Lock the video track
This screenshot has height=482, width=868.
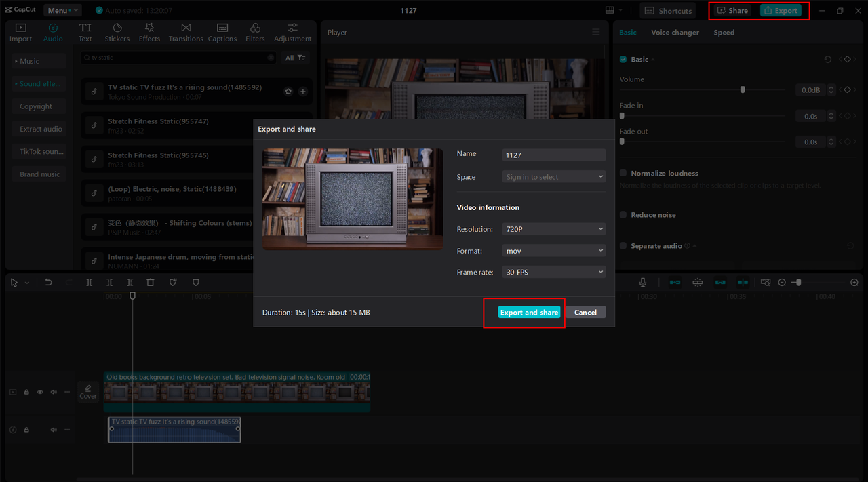(x=26, y=392)
